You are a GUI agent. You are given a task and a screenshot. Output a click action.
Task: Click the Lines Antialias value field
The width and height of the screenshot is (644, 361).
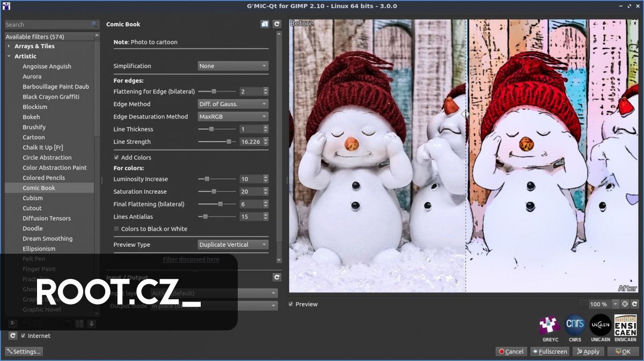[x=251, y=217]
